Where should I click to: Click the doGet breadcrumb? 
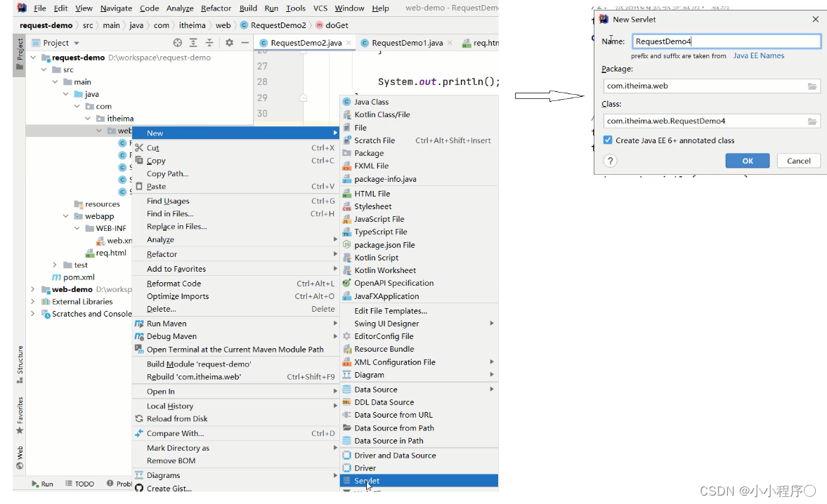tap(332, 25)
